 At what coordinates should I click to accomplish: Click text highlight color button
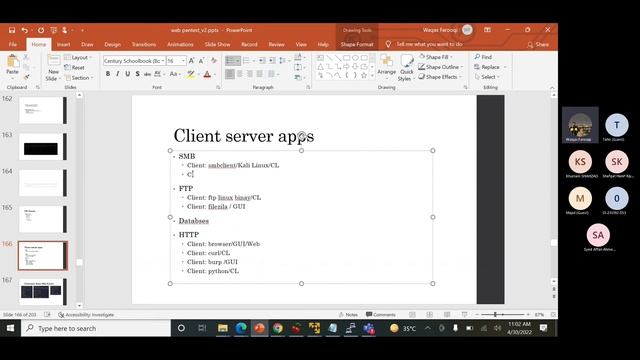pos(190,74)
